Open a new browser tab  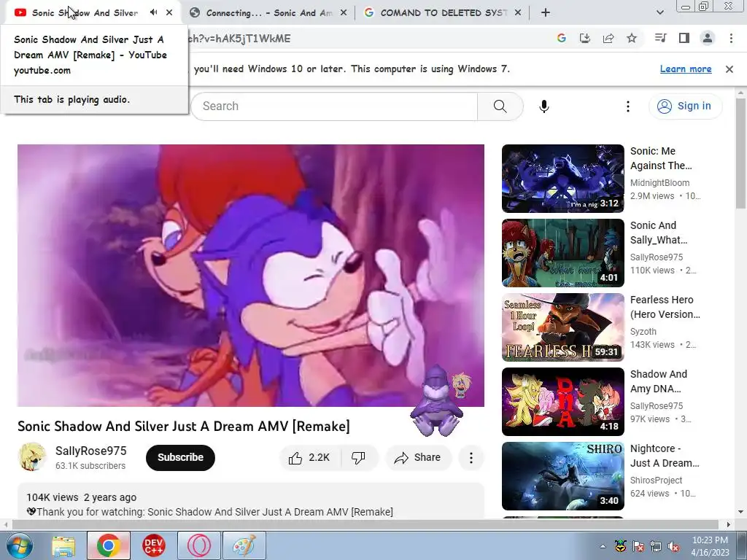(x=546, y=13)
